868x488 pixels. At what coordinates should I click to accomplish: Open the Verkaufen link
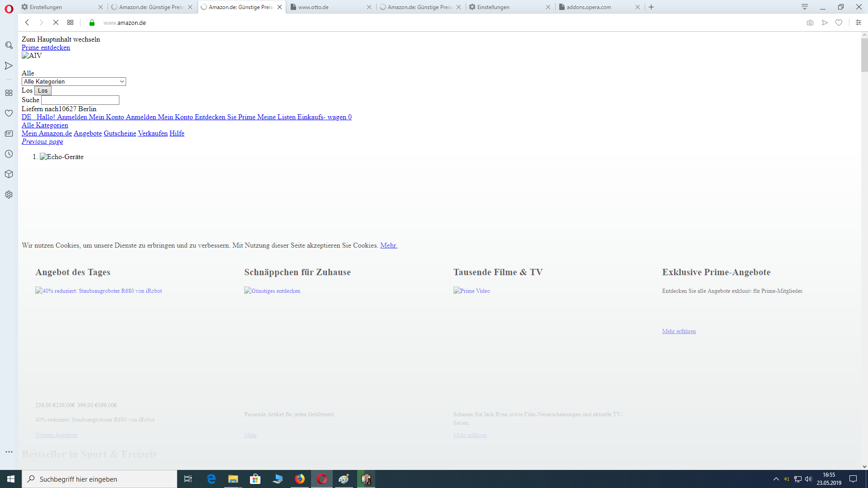pyautogui.click(x=153, y=133)
